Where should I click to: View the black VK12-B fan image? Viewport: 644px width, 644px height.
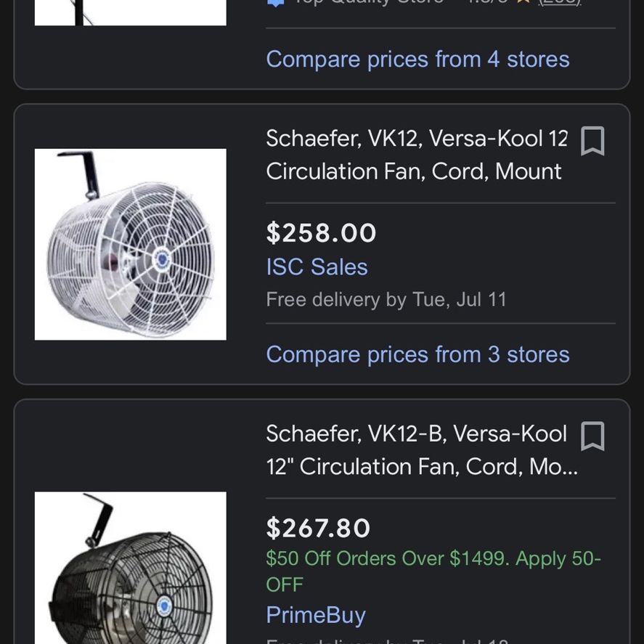pos(131,568)
